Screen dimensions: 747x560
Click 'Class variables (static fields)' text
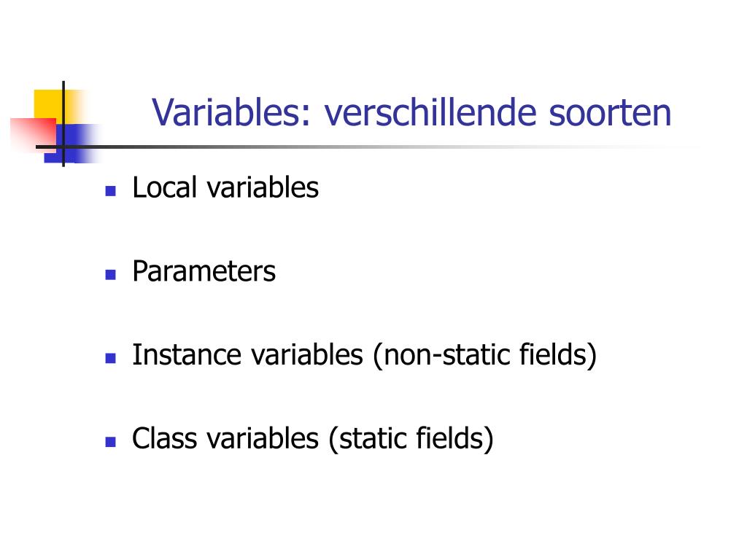[312, 438]
